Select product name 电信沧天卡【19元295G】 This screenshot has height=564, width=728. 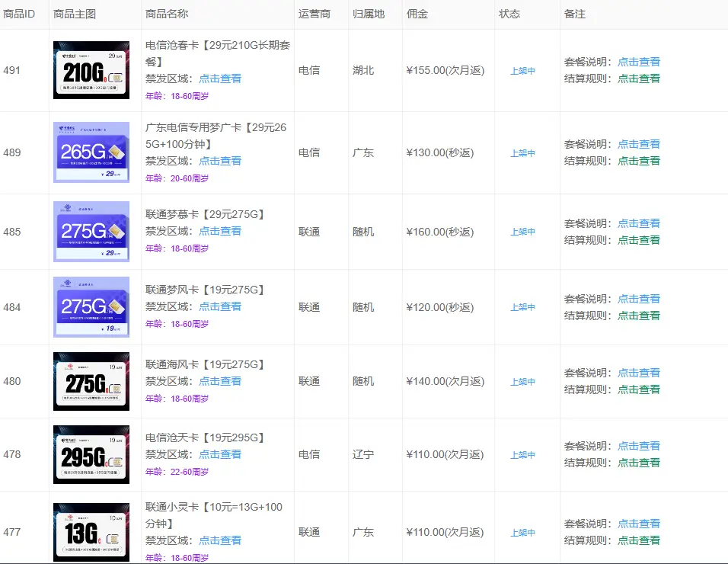pyautogui.click(x=205, y=437)
